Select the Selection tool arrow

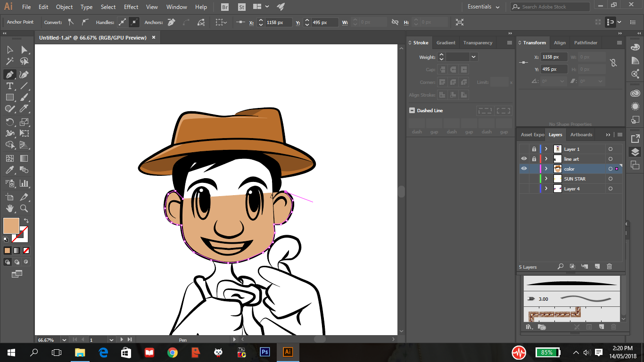[10, 50]
